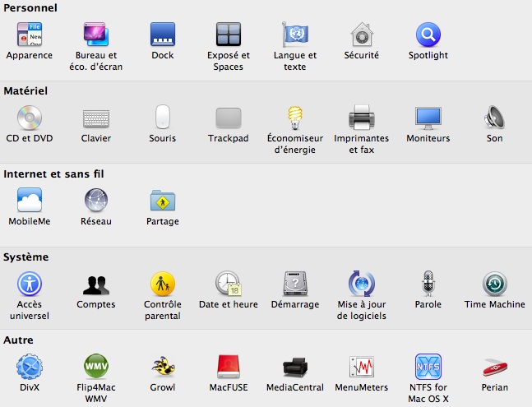The image size is (532, 407).
Task: Select the Trackpad preference pane
Action: tap(229, 118)
